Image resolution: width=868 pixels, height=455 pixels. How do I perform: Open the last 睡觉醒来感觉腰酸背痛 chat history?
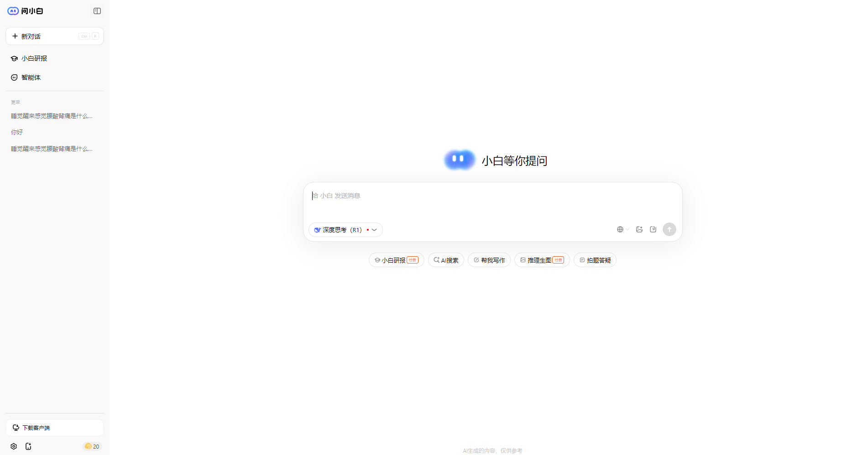coord(52,149)
